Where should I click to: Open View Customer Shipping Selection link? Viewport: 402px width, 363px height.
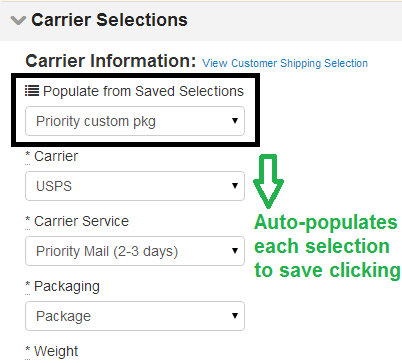[x=285, y=63]
